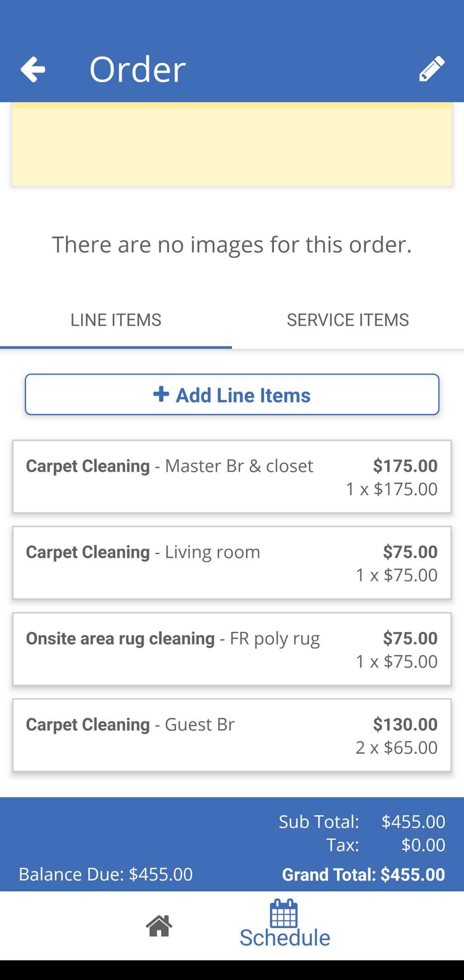464x980 pixels.
Task: Tap the yellow note area
Action: (232, 145)
